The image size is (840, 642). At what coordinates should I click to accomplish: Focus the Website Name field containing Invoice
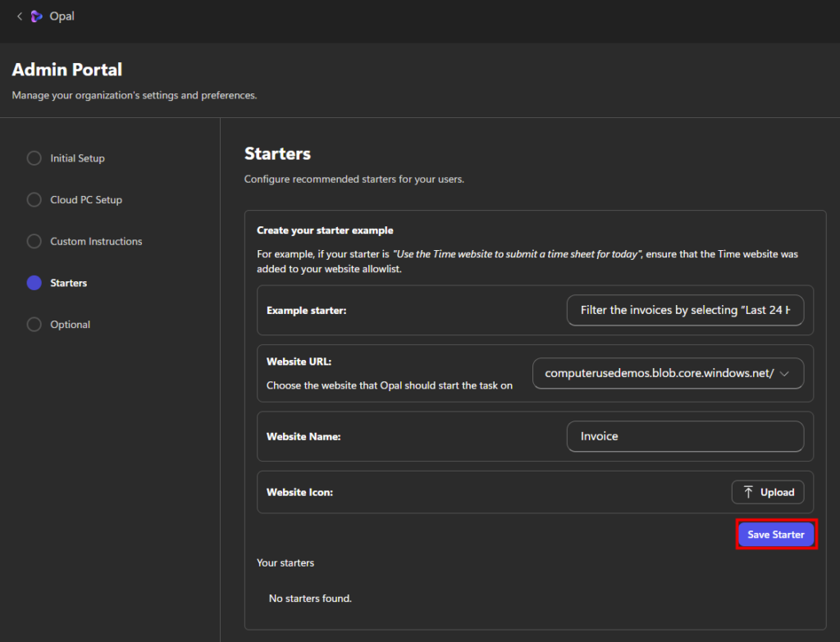click(685, 436)
